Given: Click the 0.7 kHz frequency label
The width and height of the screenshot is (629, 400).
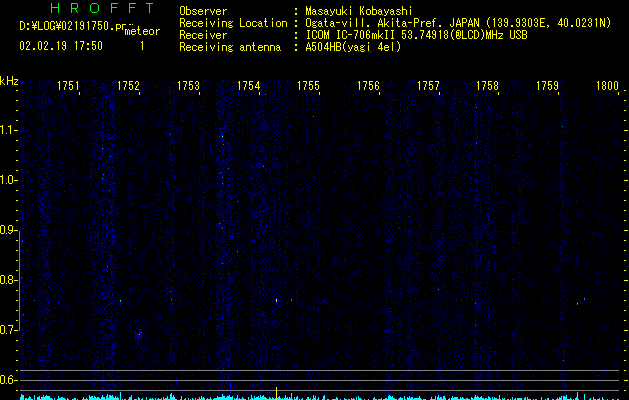Looking at the screenshot, I should click(x=8, y=330).
